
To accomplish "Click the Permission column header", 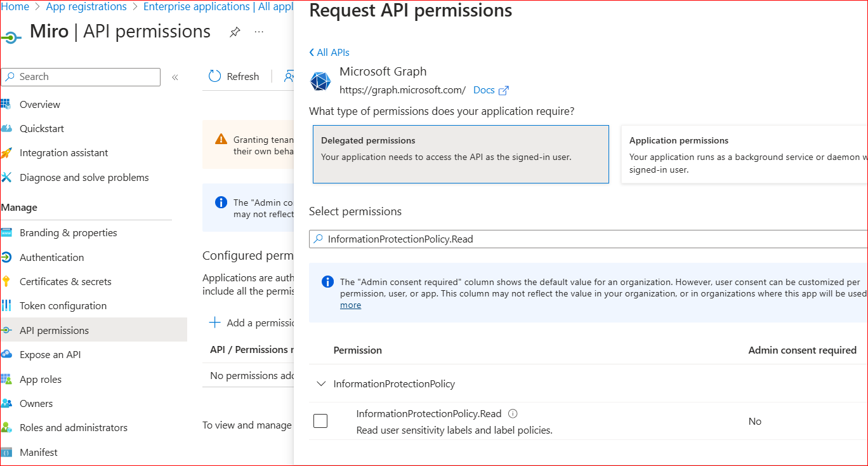I will click(x=358, y=350).
